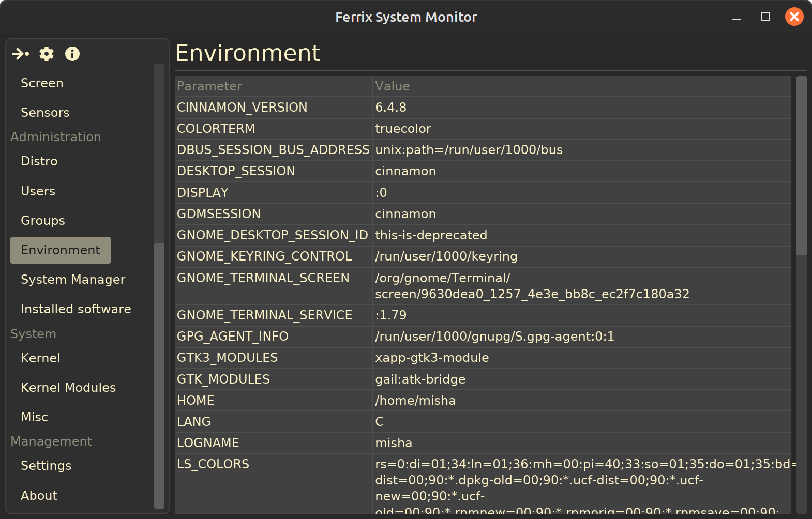Click the arrow sidebar-toggle icon
Viewport: 812px width, 519px height.
click(21, 54)
